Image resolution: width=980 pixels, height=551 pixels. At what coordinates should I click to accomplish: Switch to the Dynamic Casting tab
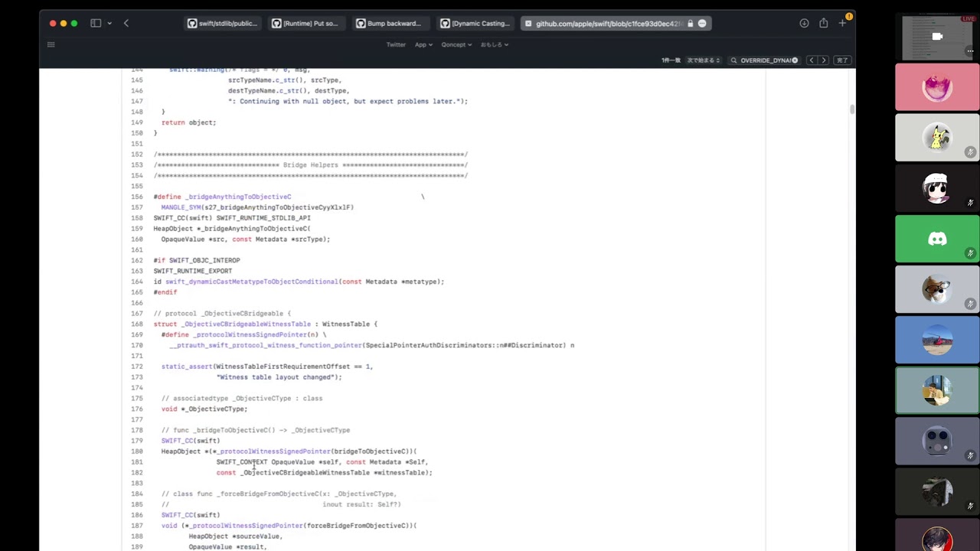point(475,24)
